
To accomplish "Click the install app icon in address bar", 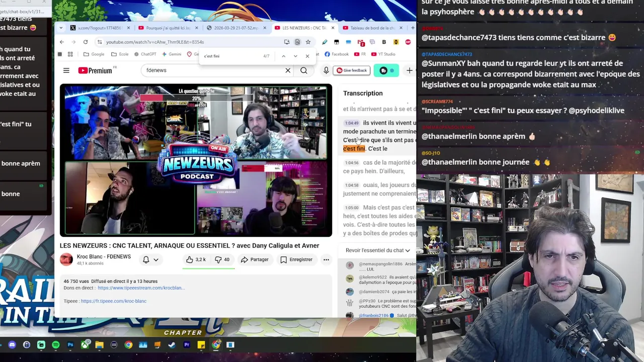I will click(286, 42).
